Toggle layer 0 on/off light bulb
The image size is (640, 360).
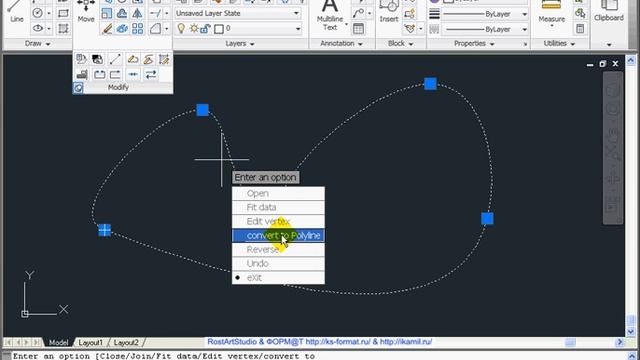(181, 29)
